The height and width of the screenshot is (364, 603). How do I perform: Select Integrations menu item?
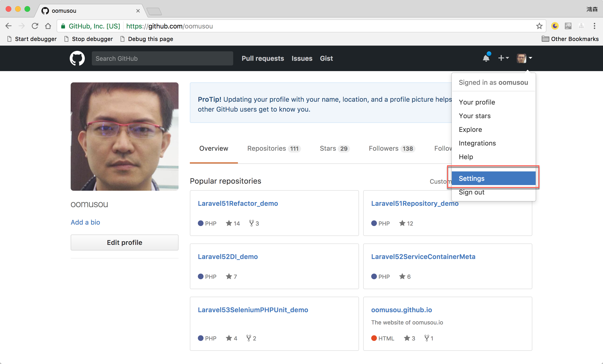coord(494,143)
